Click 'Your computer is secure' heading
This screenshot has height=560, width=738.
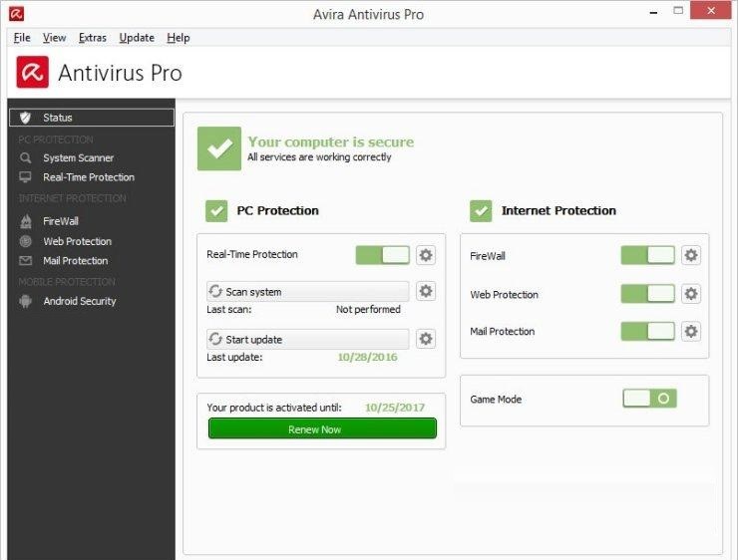(331, 142)
